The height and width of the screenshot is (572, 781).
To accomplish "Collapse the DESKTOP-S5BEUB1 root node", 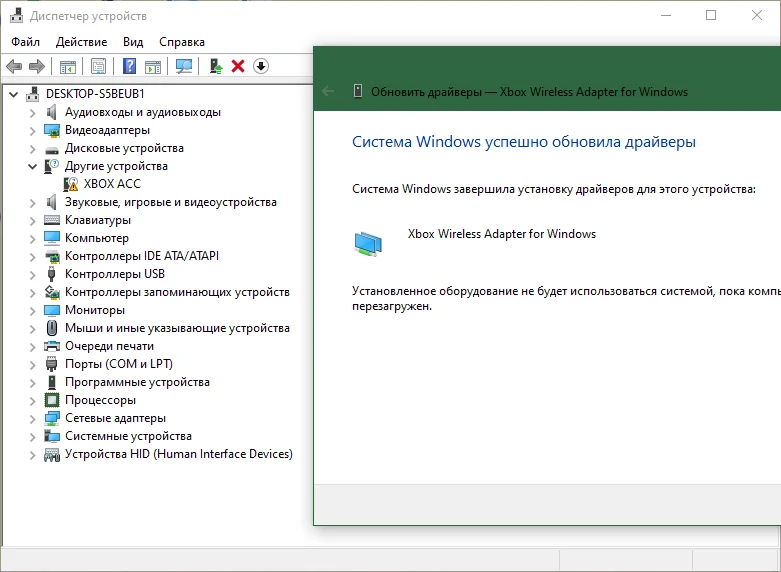I will (x=13, y=94).
